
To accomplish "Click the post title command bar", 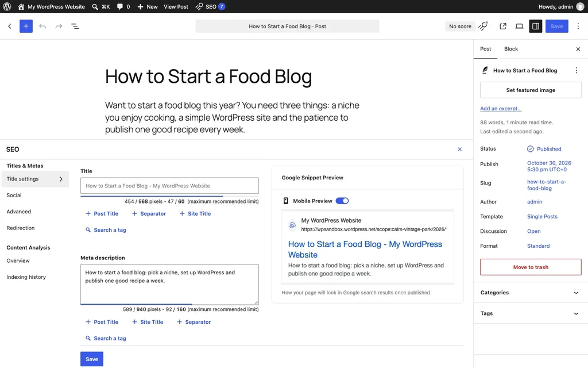I will coord(287,26).
